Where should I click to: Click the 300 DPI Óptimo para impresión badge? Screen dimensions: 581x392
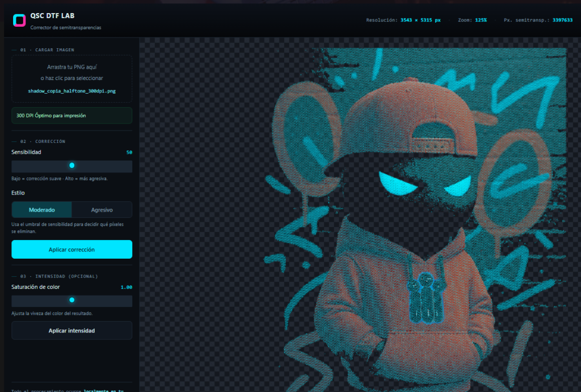point(72,116)
